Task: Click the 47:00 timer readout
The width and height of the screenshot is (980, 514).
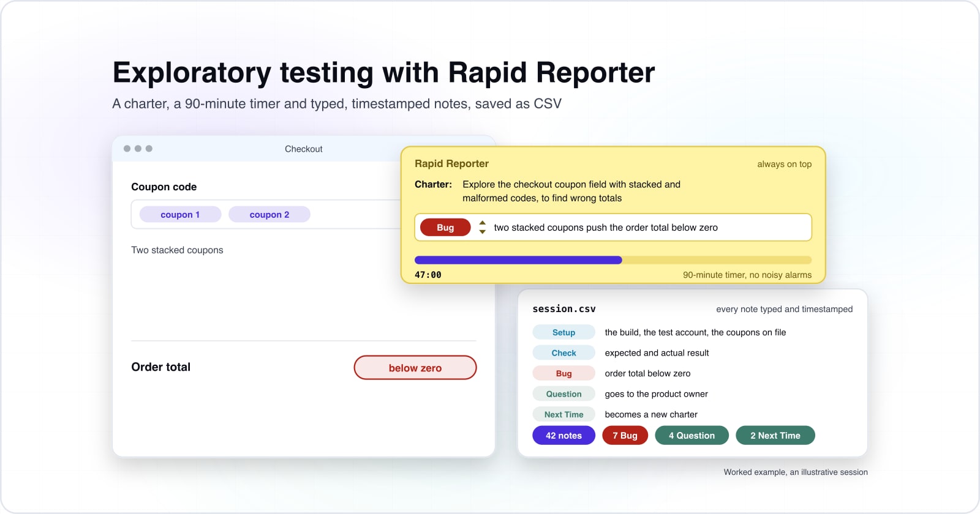Action: coord(428,275)
